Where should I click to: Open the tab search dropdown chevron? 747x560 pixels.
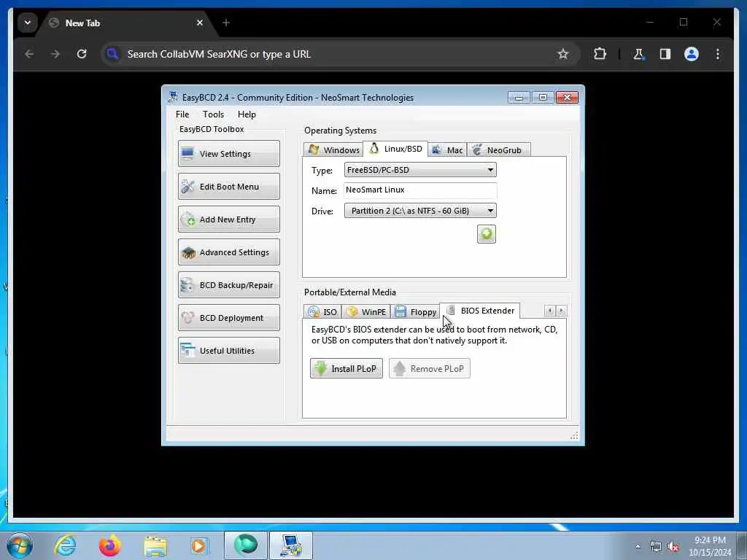point(28,23)
